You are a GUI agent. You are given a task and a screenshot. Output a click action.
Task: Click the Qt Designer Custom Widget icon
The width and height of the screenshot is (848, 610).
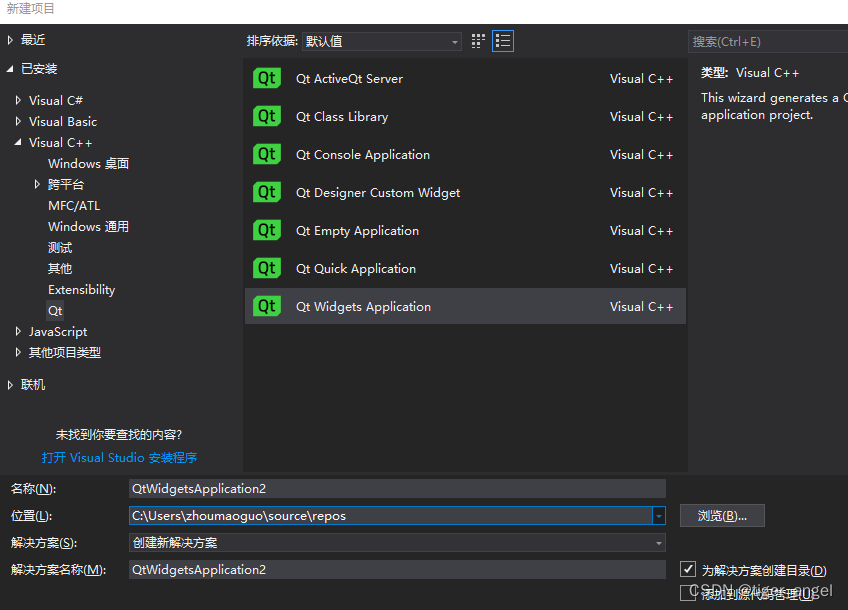click(x=267, y=193)
